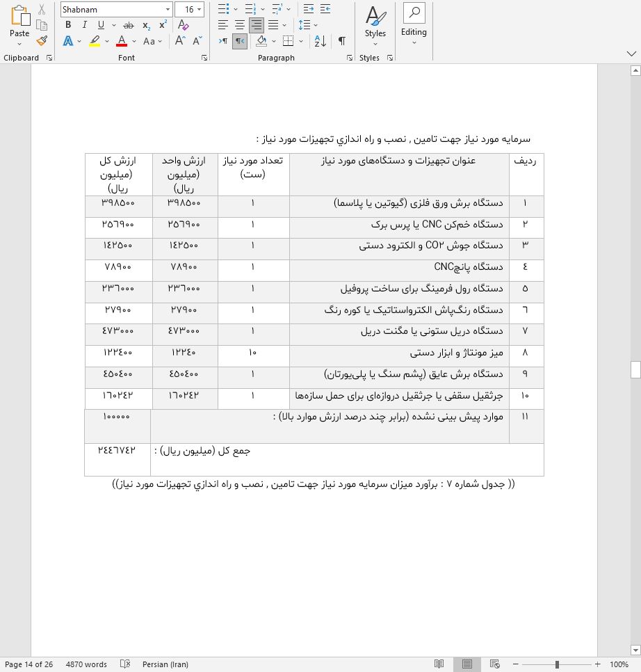Click the Format Painter brush icon

coord(42,41)
